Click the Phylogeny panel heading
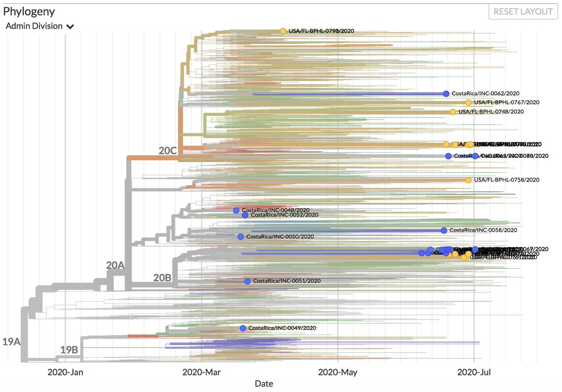 tap(29, 12)
